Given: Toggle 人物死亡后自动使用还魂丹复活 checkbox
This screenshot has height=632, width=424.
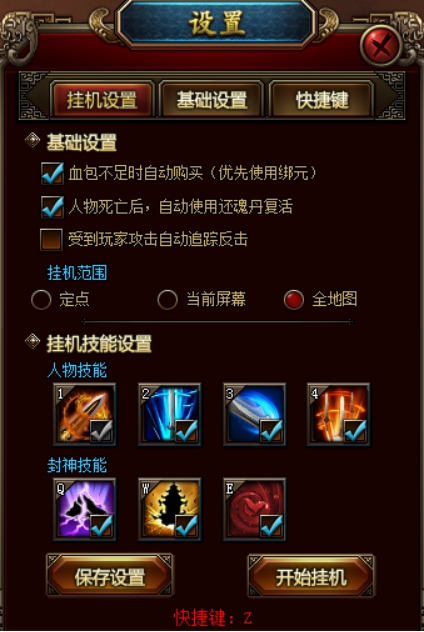Looking at the screenshot, I should [52, 207].
